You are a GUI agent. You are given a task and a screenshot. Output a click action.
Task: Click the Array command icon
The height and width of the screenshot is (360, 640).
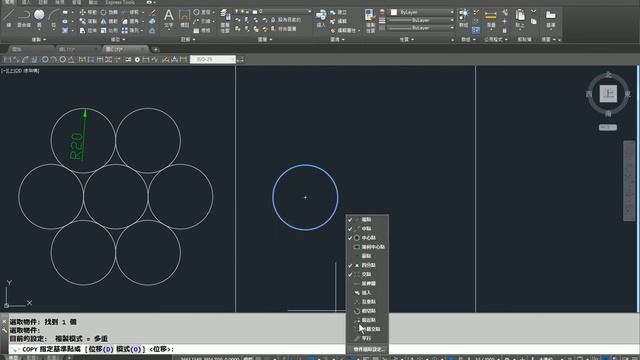pos(124,30)
